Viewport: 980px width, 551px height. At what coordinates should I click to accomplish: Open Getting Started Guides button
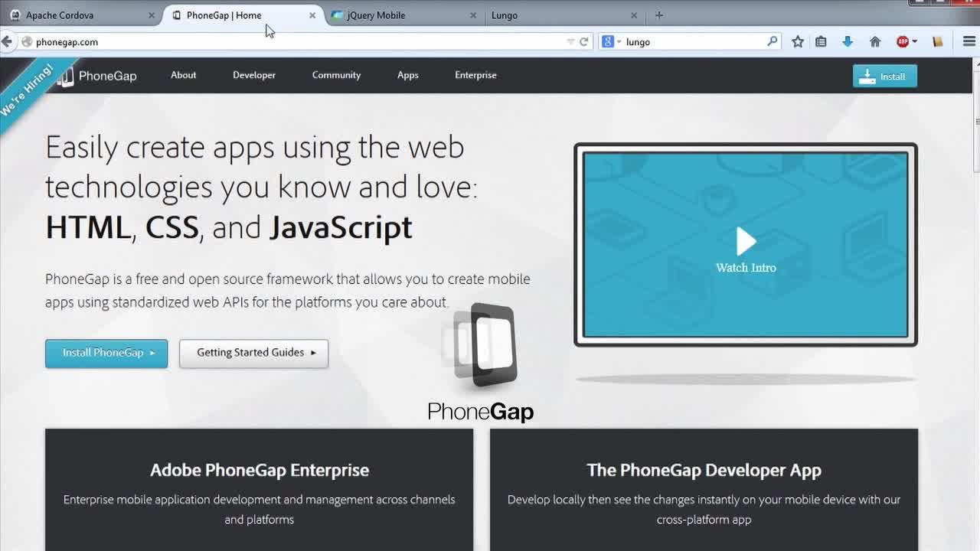click(254, 353)
